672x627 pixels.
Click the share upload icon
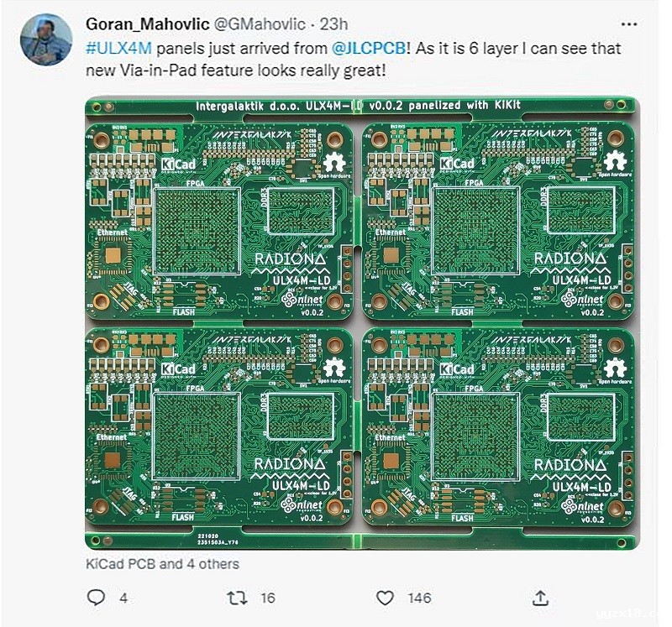542,598
